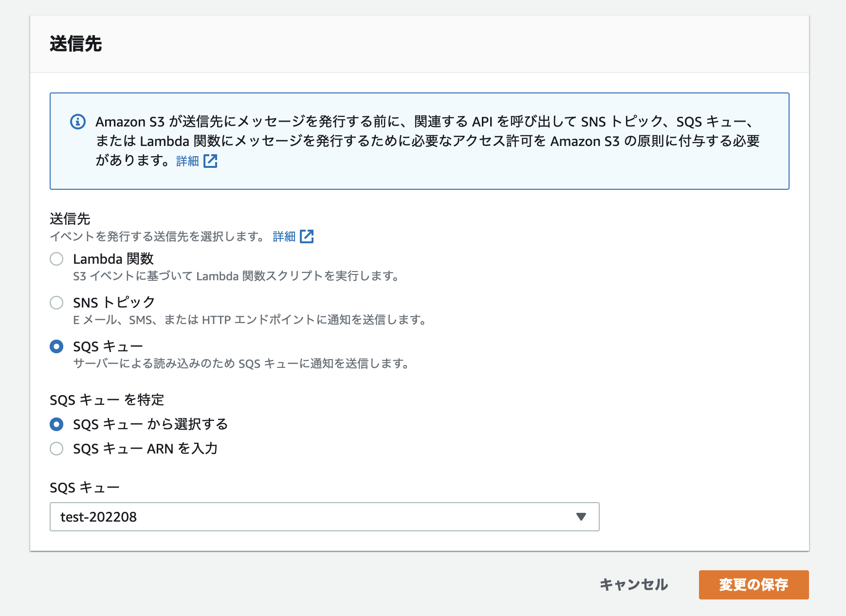
Task: Select the SQS キュー destination option
Action: pyautogui.click(x=56, y=346)
